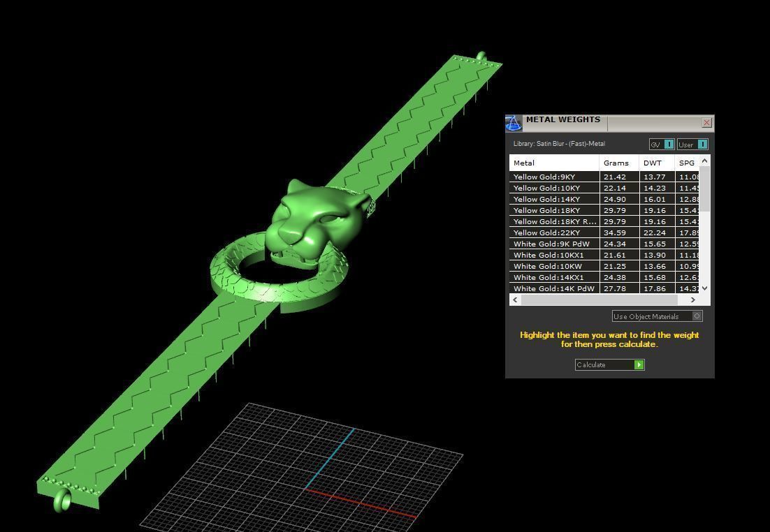Screen dimensions: 770x532
Task: Select the White Gold:14K PdW row
Action: point(604,288)
